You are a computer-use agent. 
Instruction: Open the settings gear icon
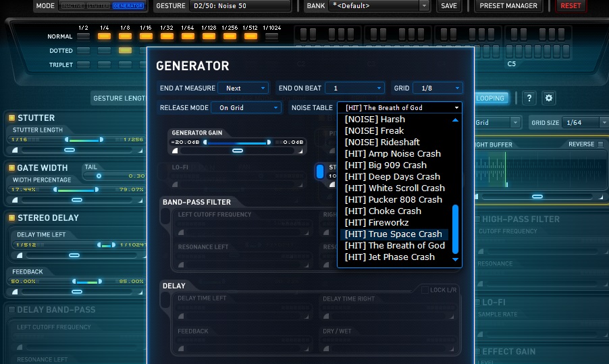[x=548, y=98]
